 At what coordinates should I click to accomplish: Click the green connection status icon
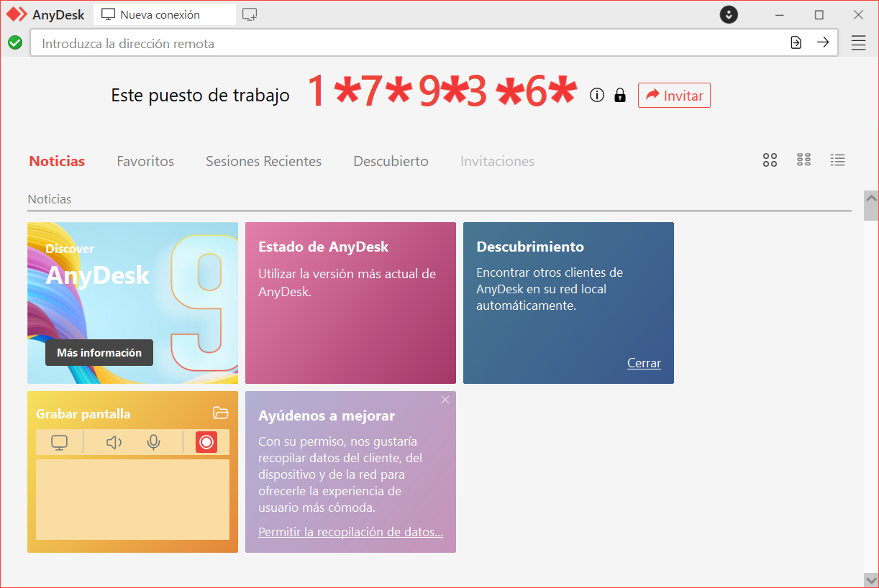(15, 43)
